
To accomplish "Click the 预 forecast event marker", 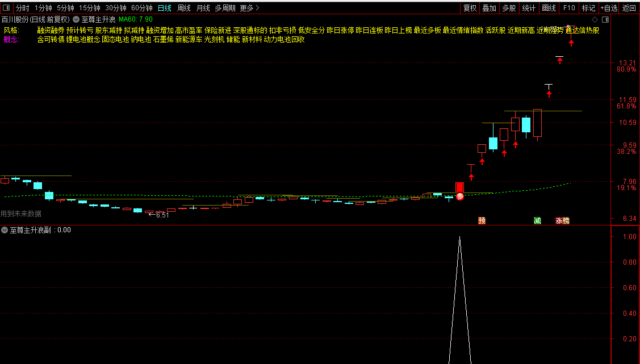I will 482,221.
